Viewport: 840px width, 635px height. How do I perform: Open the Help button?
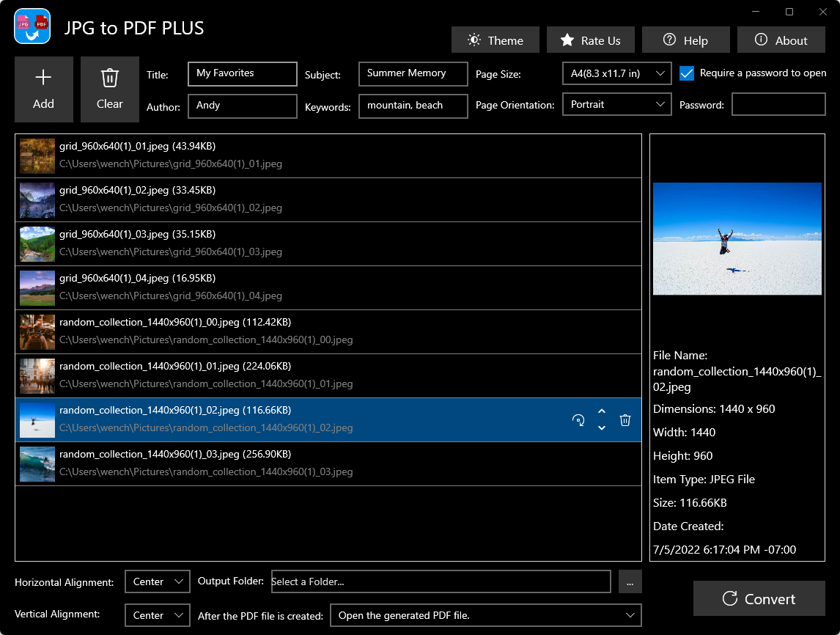pos(686,40)
